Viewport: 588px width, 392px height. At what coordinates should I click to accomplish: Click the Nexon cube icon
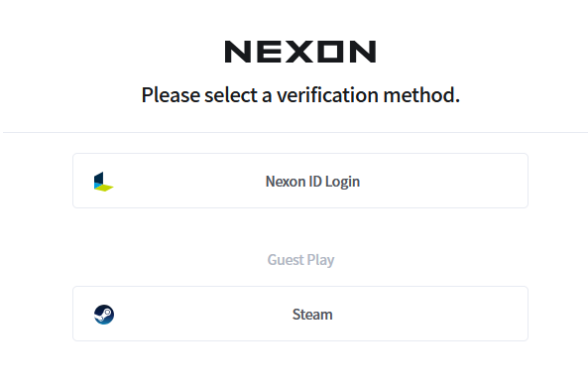(x=103, y=182)
